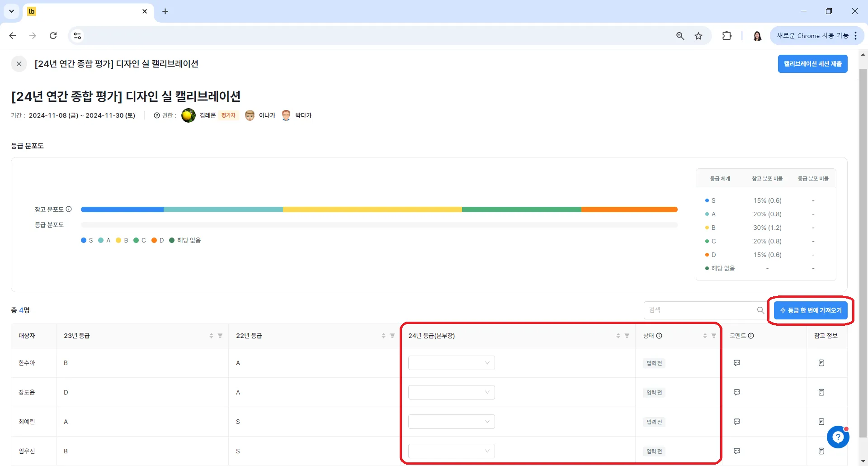
Task: Toggle D legend item in distribution chart
Action: 158,240
